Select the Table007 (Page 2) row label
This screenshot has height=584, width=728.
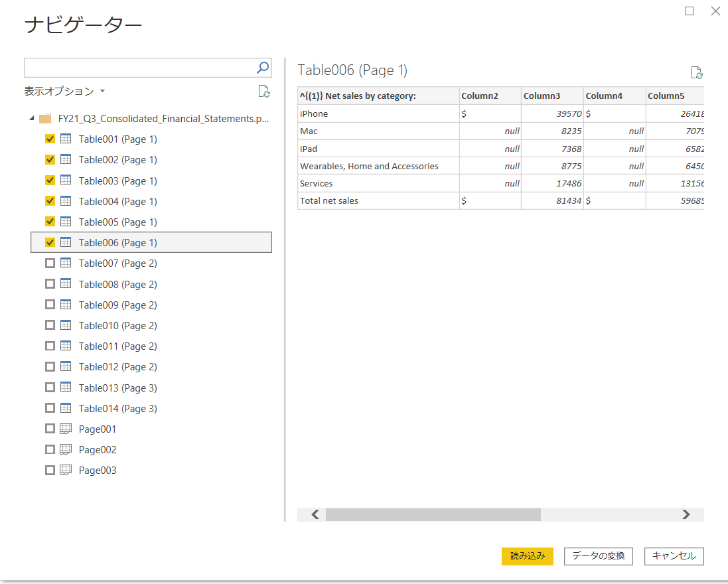point(118,263)
